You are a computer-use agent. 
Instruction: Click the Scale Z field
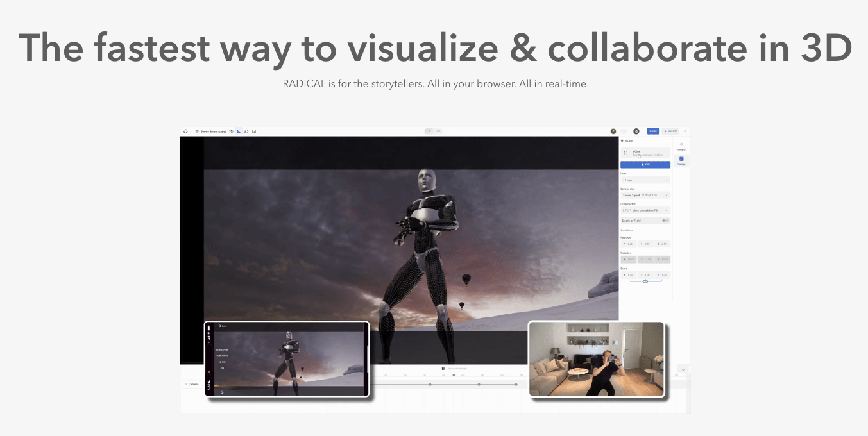pos(662,274)
